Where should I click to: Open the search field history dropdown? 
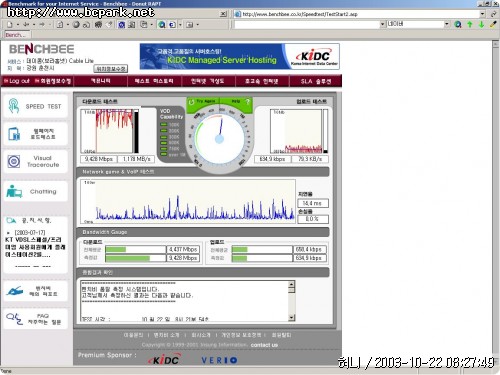coord(382,24)
